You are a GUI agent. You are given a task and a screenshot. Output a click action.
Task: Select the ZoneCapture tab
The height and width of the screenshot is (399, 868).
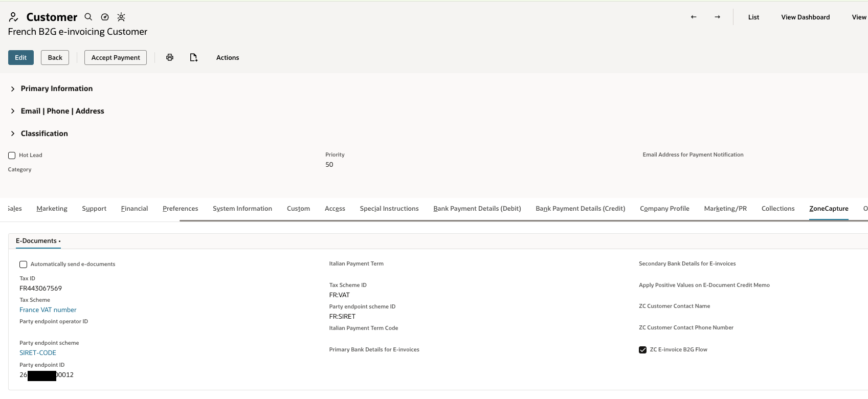(x=829, y=209)
